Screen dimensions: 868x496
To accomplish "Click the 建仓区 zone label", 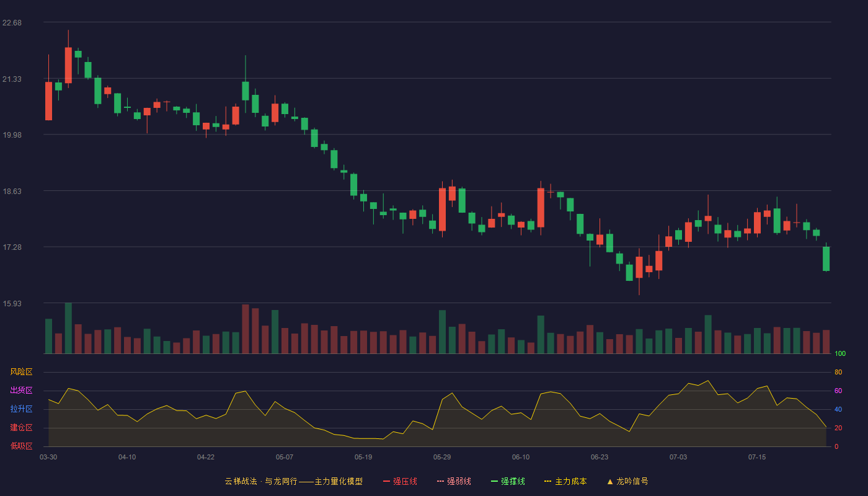I will click(21, 428).
